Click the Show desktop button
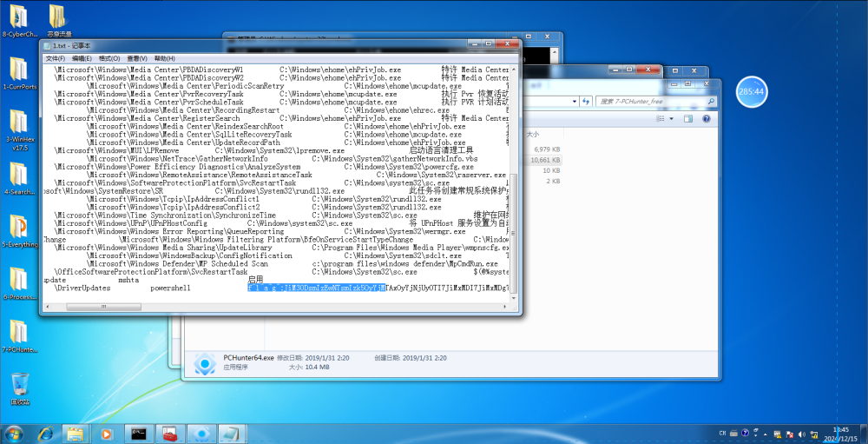 click(865, 434)
